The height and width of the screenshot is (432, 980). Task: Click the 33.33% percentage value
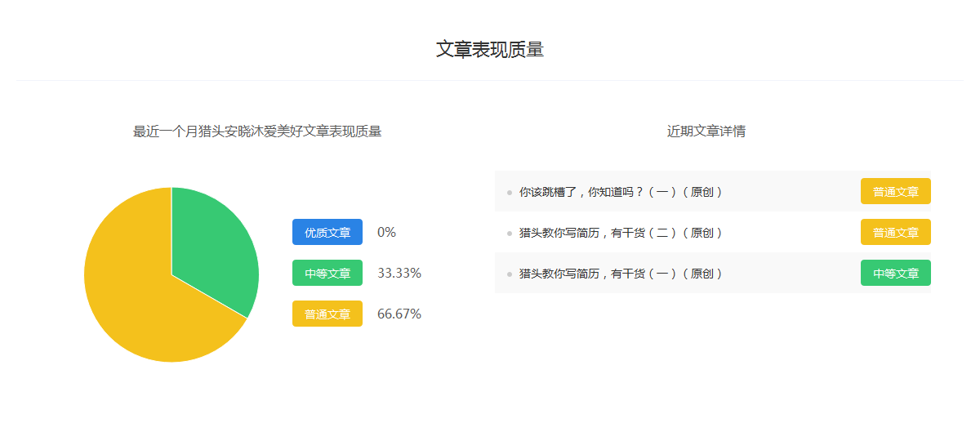tap(399, 273)
